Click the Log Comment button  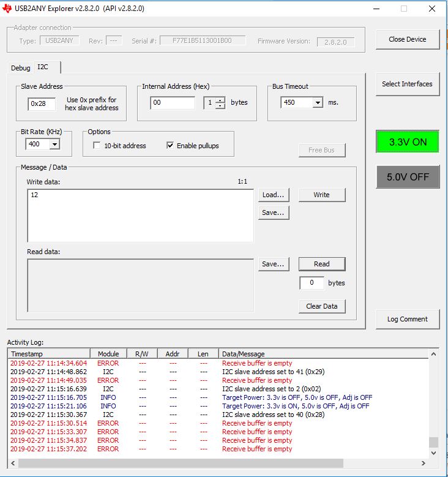(x=407, y=319)
